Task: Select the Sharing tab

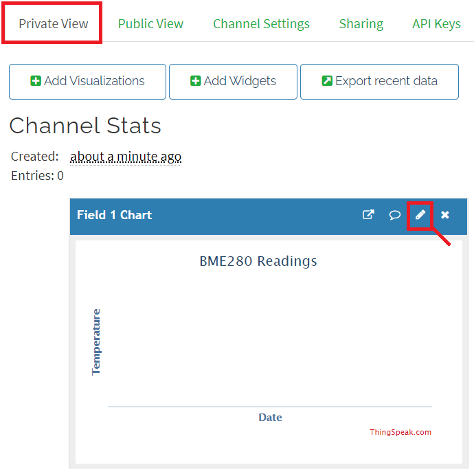Action: click(361, 23)
